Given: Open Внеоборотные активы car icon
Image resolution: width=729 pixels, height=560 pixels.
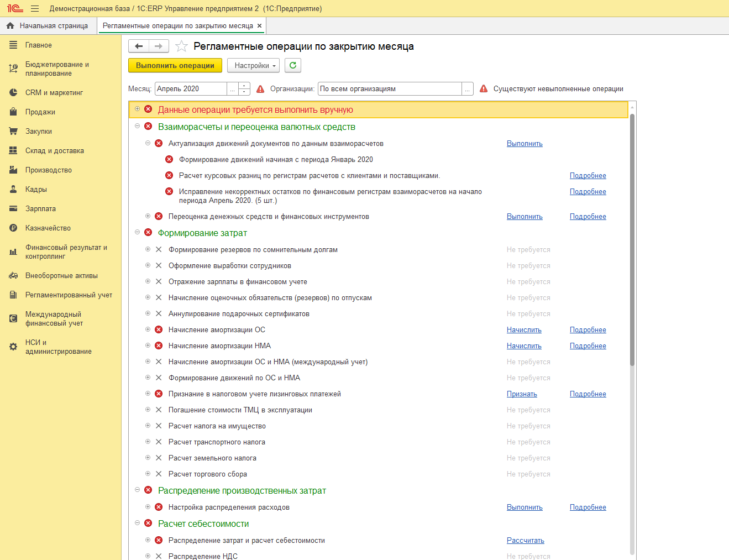Looking at the screenshot, I should click(x=13, y=275).
